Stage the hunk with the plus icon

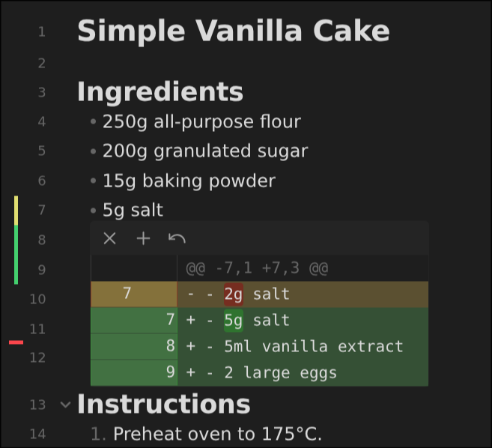tap(143, 239)
